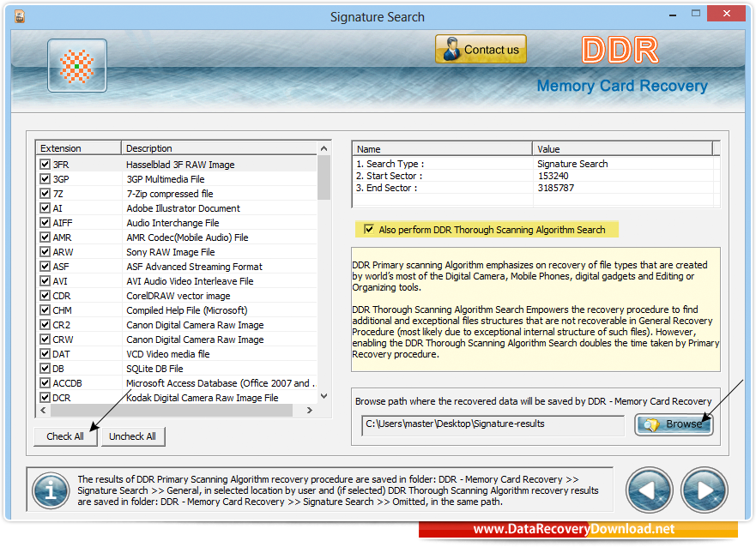Toggle DDR Thorough Scanning Algorithm Search checkbox
756x547 pixels.
click(x=369, y=229)
